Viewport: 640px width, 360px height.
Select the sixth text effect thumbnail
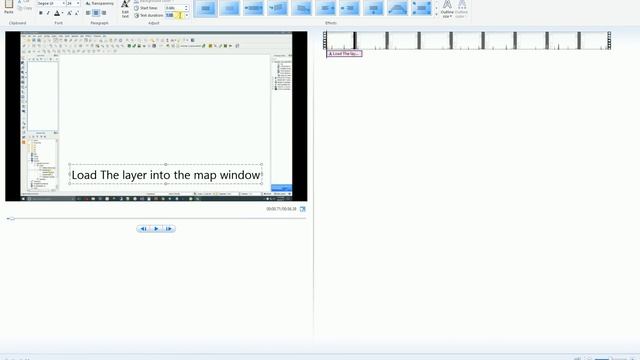coord(325,8)
